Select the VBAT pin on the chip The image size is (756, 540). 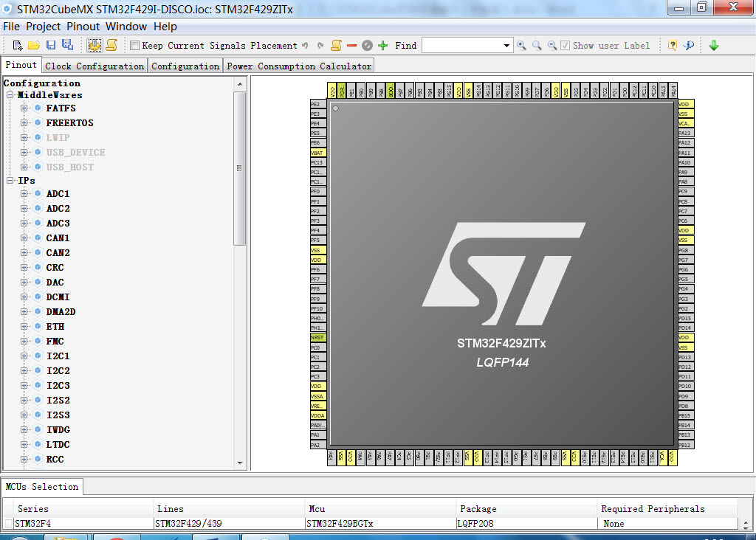tap(318, 153)
